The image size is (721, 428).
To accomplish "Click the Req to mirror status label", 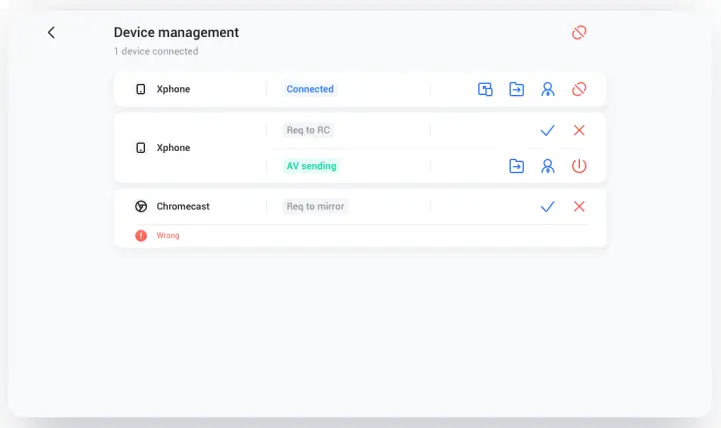I will (x=315, y=206).
